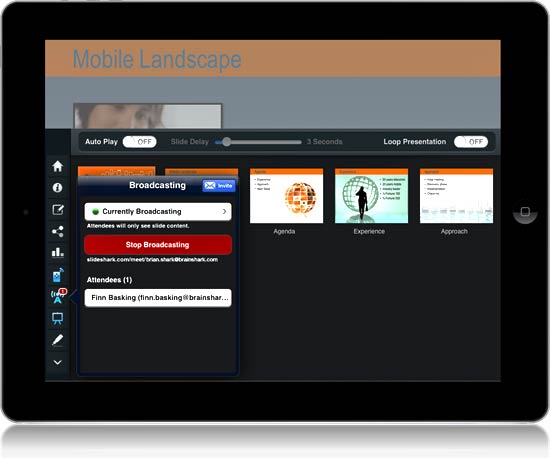
Task: Open the Experience slide thumbnail
Action: click(x=371, y=196)
